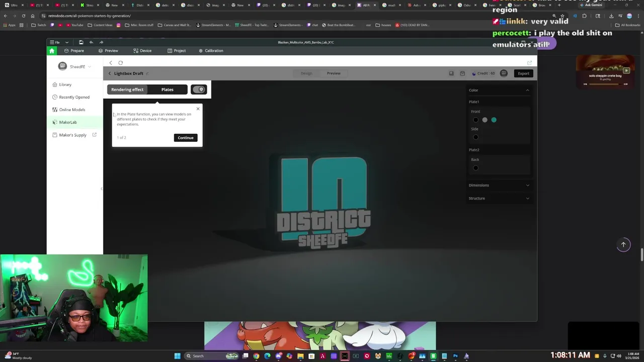Click the Redo arrow in the title bar
The height and width of the screenshot is (362, 644).
(101, 42)
